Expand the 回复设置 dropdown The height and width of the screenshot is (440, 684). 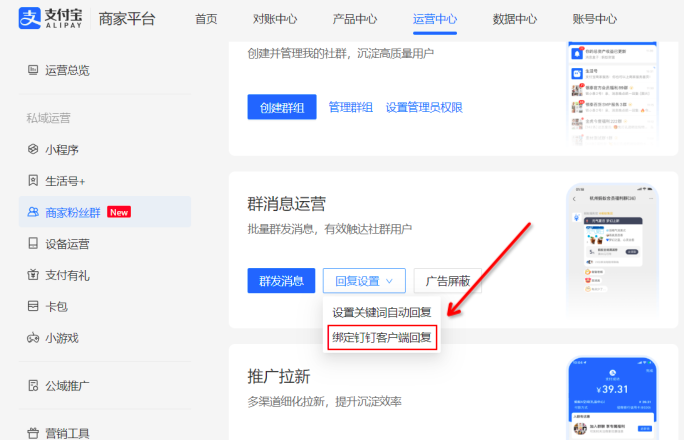coord(364,281)
